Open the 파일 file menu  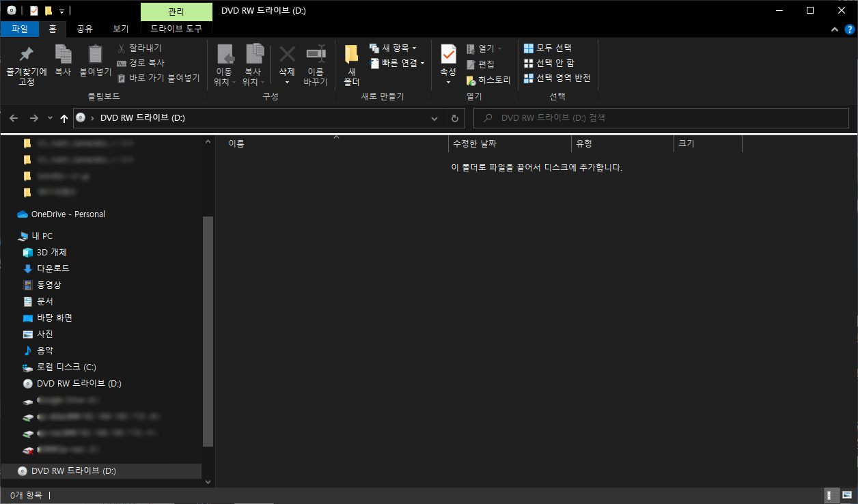20,29
